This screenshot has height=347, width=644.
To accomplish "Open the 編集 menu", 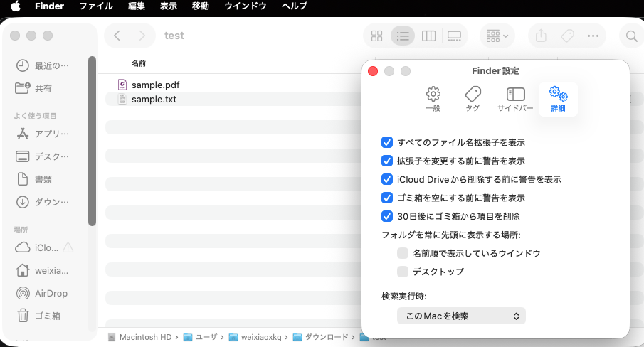I will [136, 6].
